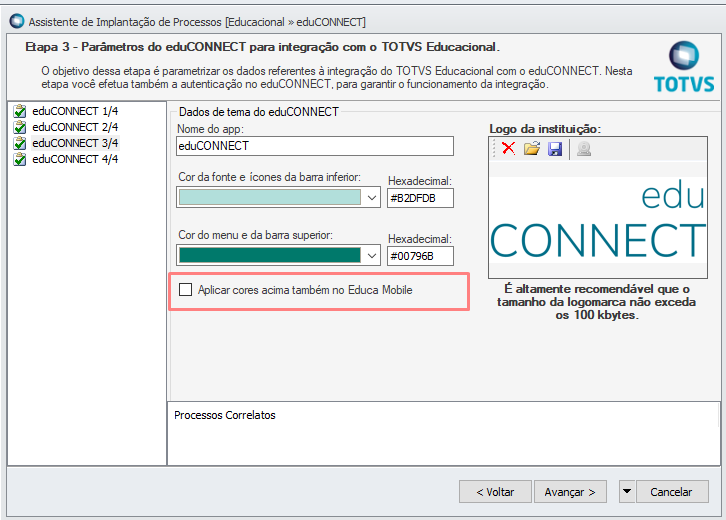Click the webcam capture icon in the logo toolbar
The height and width of the screenshot is (520, 726).
pyautogui.click(x=584, y=149)
